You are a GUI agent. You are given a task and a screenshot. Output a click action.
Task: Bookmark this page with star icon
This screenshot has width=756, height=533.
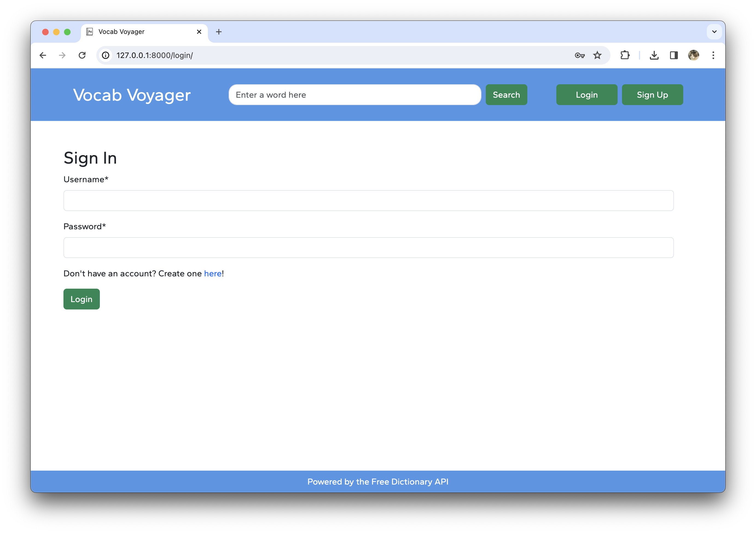click(597, 55)
